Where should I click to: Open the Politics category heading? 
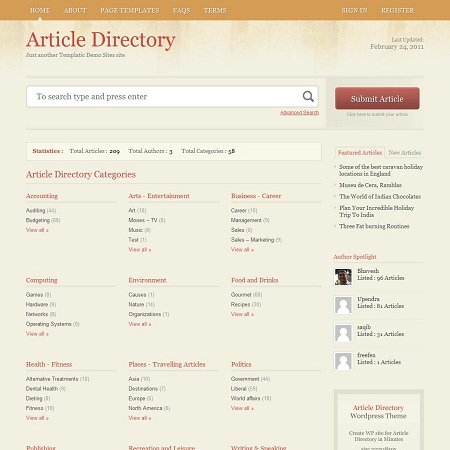[241, 364]
